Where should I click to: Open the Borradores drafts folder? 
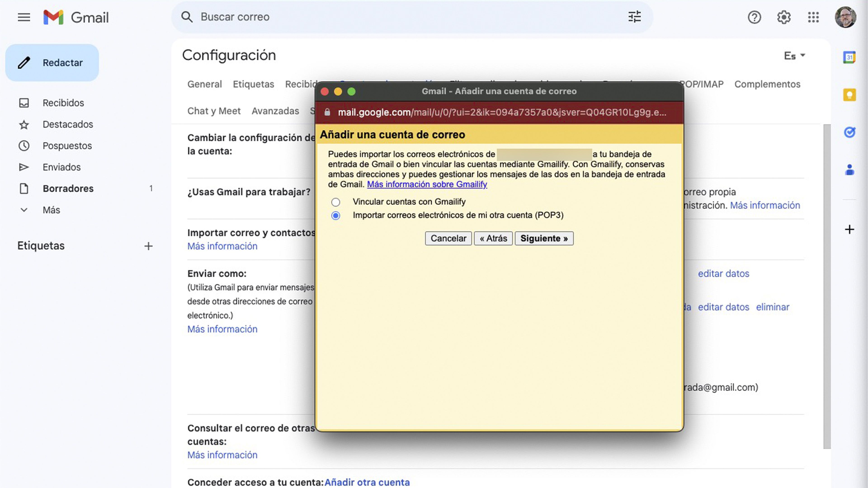[x=68, y=189]
